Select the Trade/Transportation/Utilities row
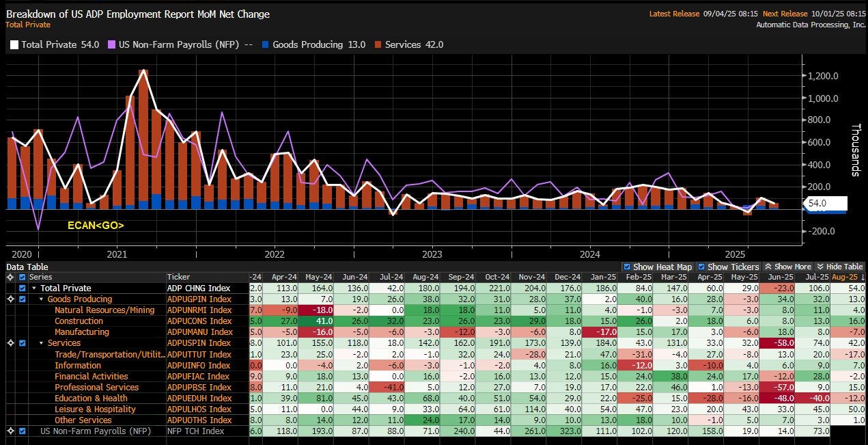 click(109, 354)
